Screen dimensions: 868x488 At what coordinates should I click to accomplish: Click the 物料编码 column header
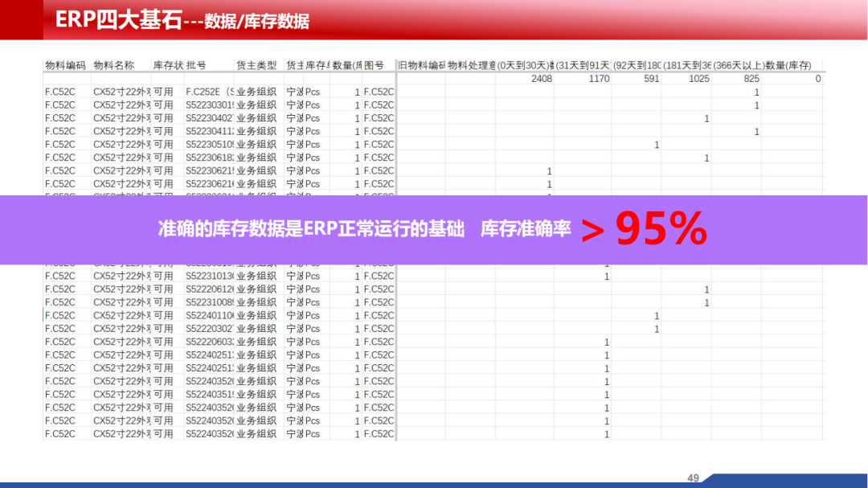click(x=65, y=65)
